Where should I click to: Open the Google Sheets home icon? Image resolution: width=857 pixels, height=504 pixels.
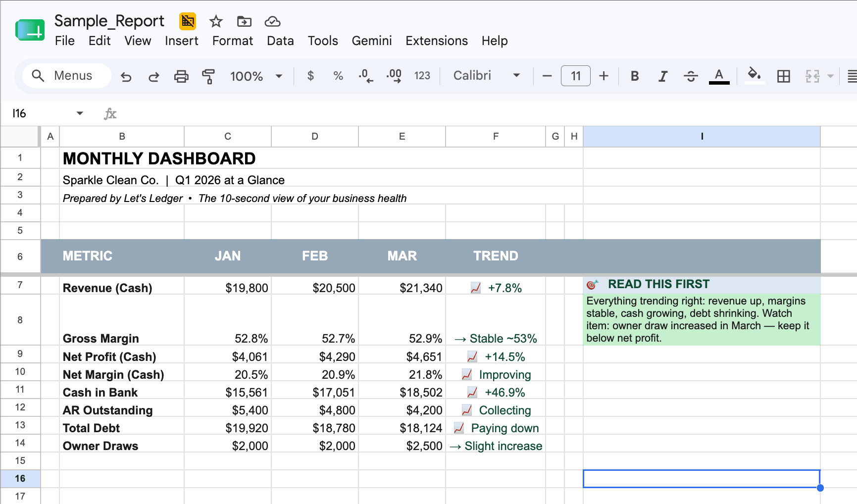point(30,30)
